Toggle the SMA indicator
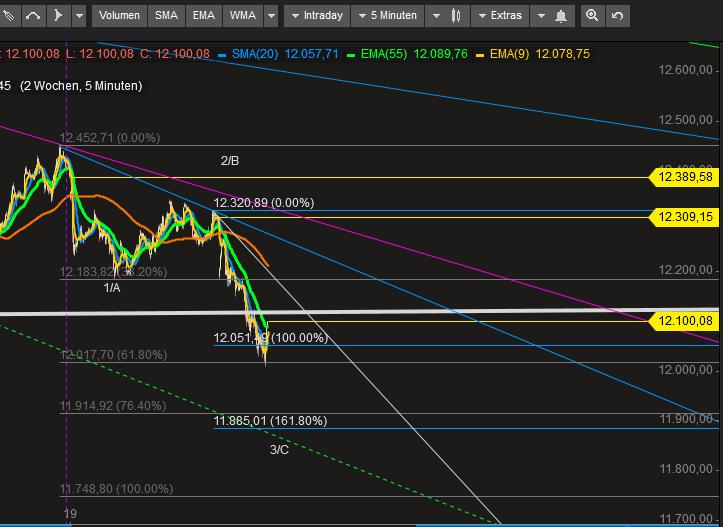This screenshot has height=527, width=723. pyautogui.click(x=166, y=16)
